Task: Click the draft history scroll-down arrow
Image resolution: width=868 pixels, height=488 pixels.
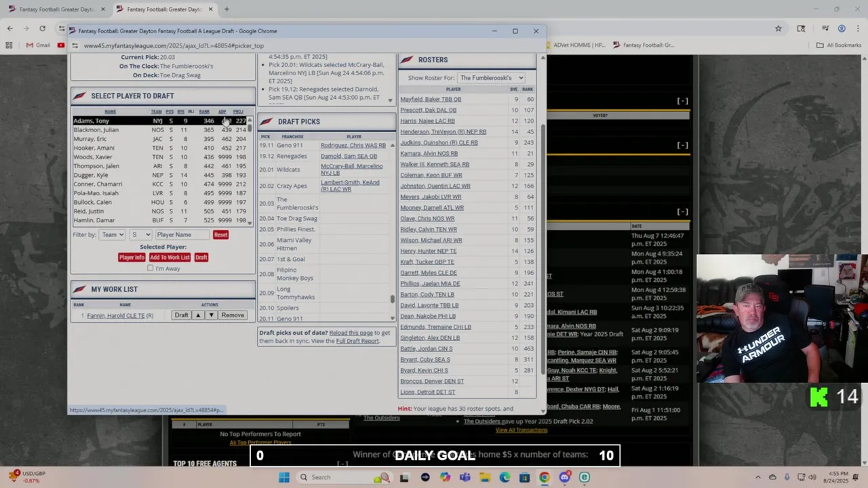Action: coord(390,100)
